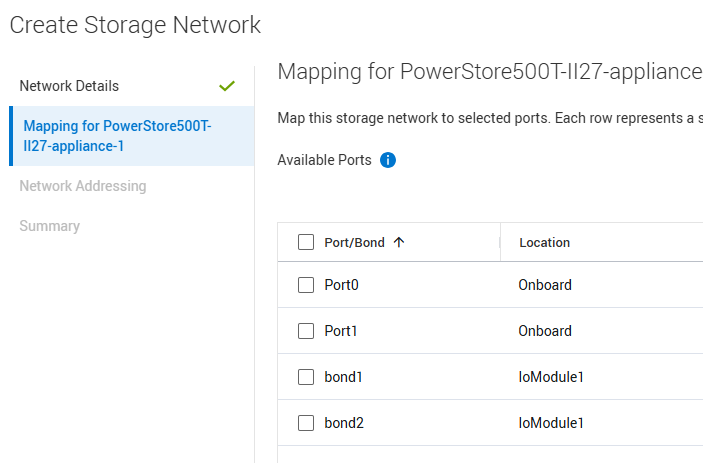The image size is (703, 463).
Task: Click the Create Storage Network title
Action: pos(135,25)
